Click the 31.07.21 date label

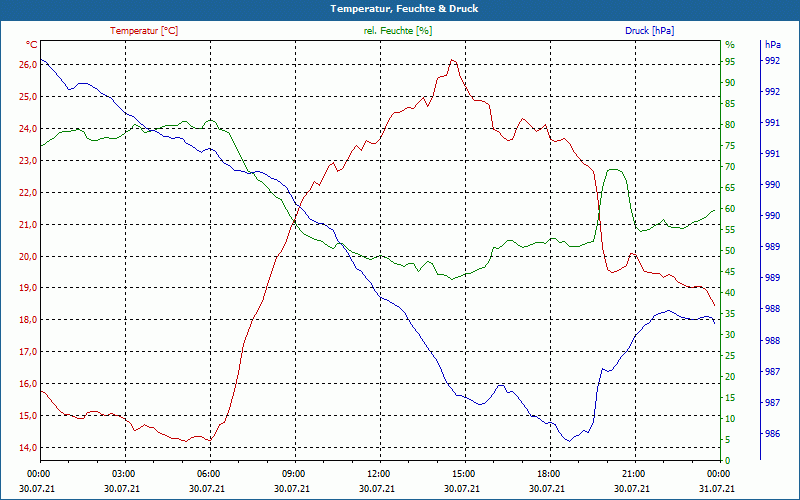click(x=717, y=488)
